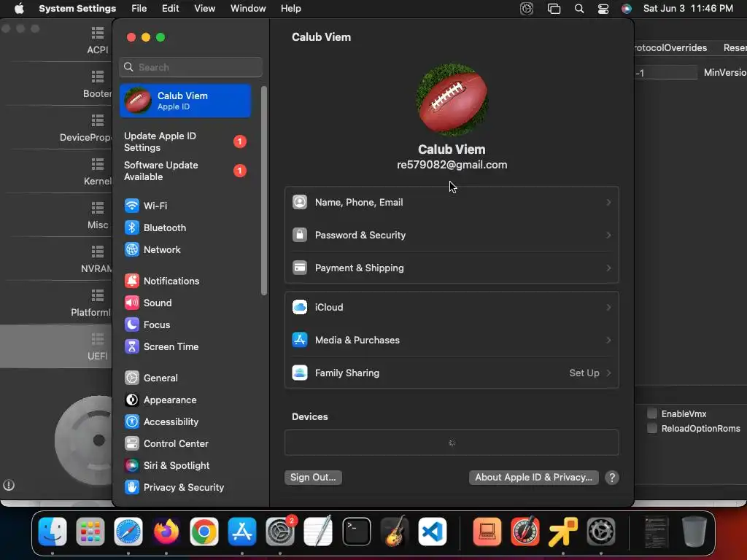Open TextEdit from the Dock
Screen dimensions: 747x560
(x=318, y=532)
